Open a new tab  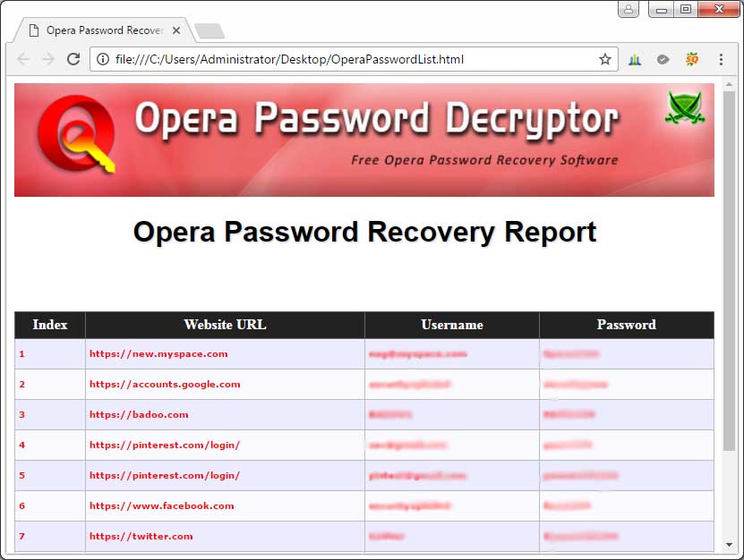(209, 31)
